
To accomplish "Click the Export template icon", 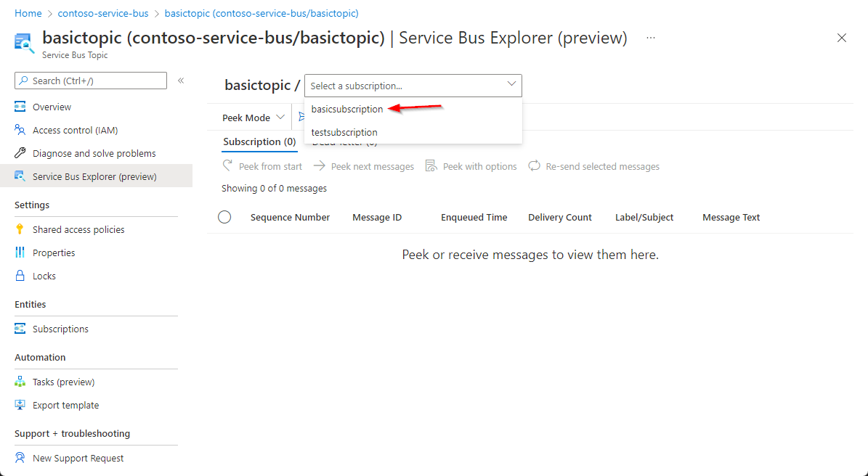I will [20, 405].
